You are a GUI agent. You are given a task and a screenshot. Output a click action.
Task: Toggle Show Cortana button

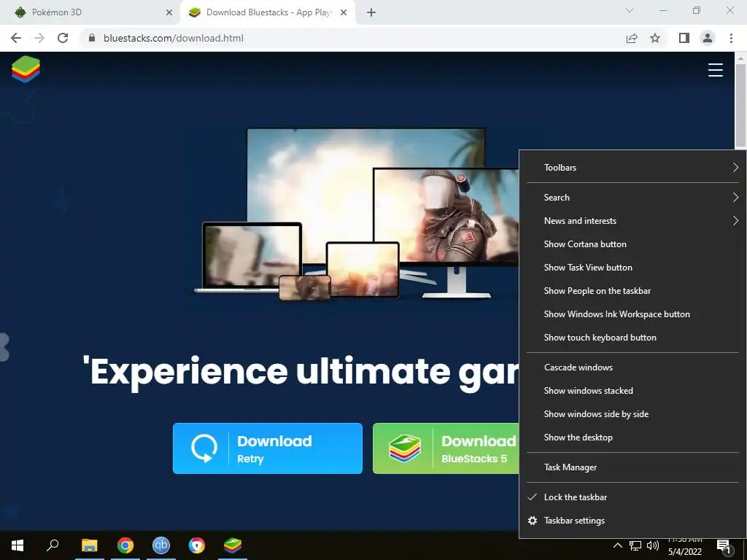[x=632, y=244]
